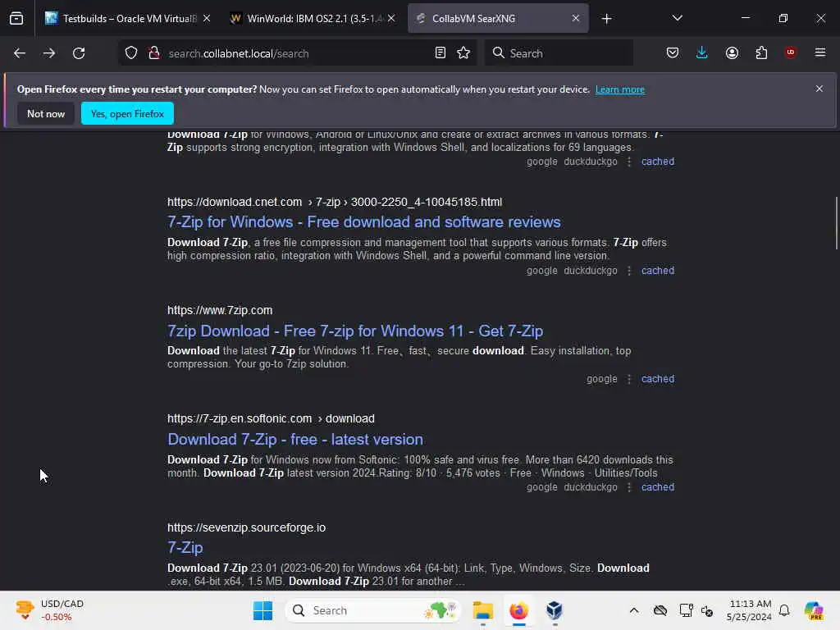The height and width of the screenshot is (630, 840).
Task: Open the Learn more link
Action: pyautogui.click(x=620, y=89)
